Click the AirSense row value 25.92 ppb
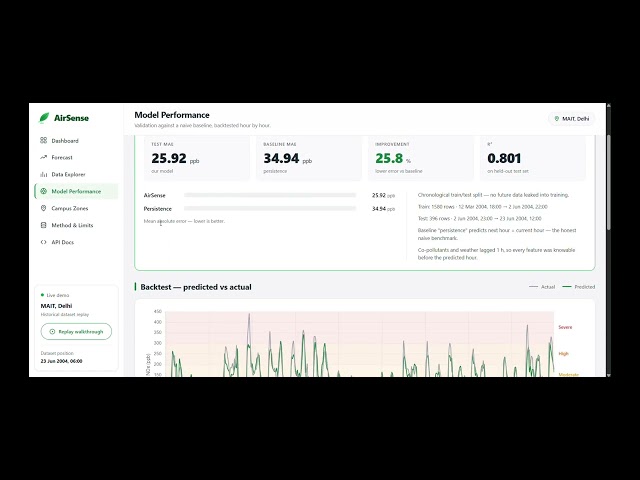The image size is (640, 480). [383, 195]
